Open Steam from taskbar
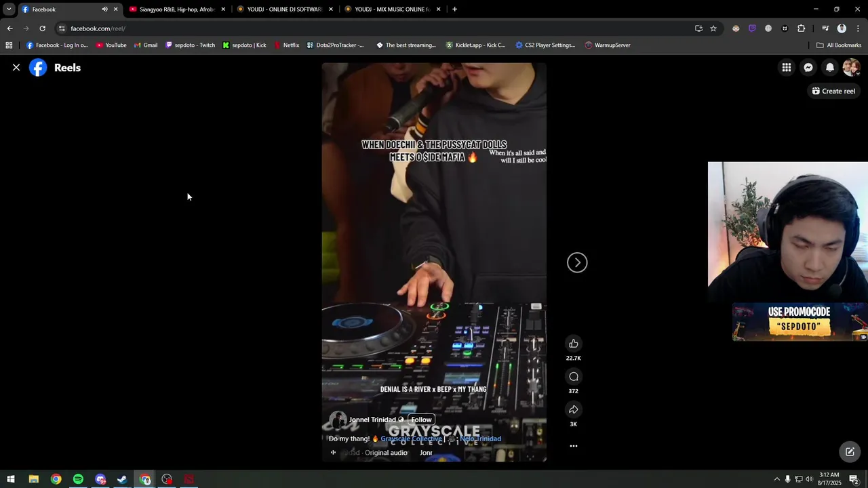The image size is (868, 488). pos(122,479)
